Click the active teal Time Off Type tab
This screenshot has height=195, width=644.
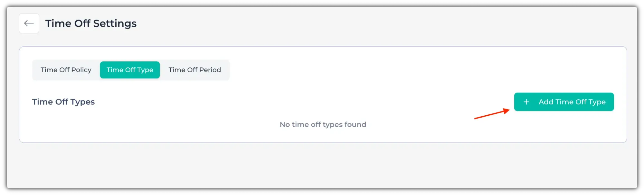(x=130, y=70)
